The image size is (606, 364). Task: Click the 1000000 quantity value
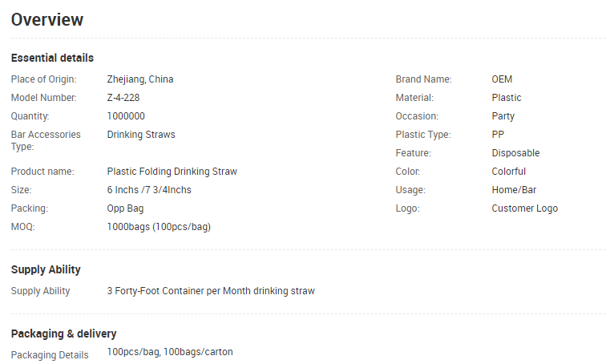(x=126, y=116)
